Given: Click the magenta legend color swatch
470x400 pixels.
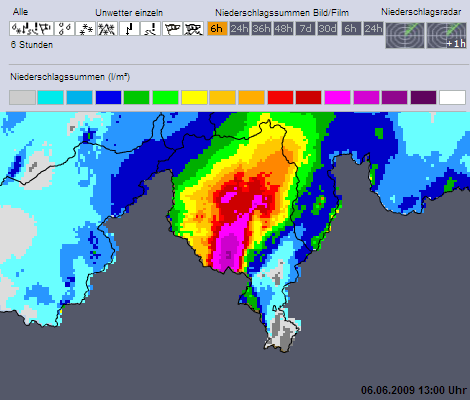Looking at the screenshot, I should (x=338, y=97).
